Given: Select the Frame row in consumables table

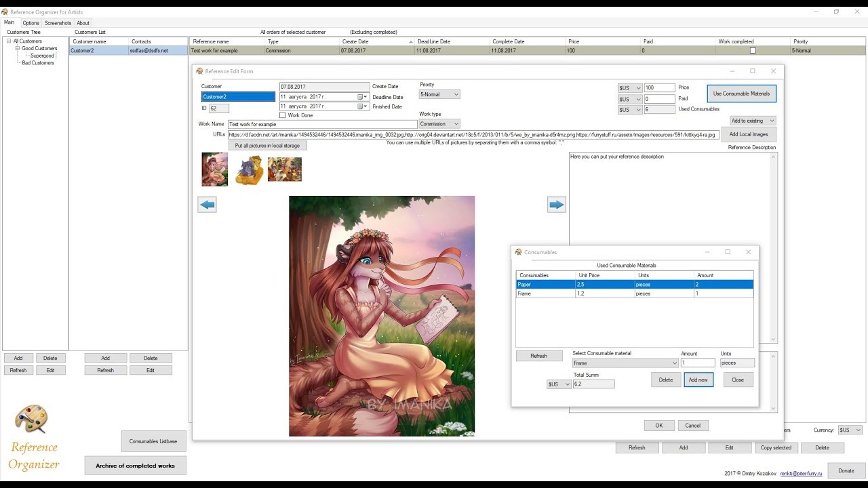Looking at the screenshot, I should coord(635,293).
